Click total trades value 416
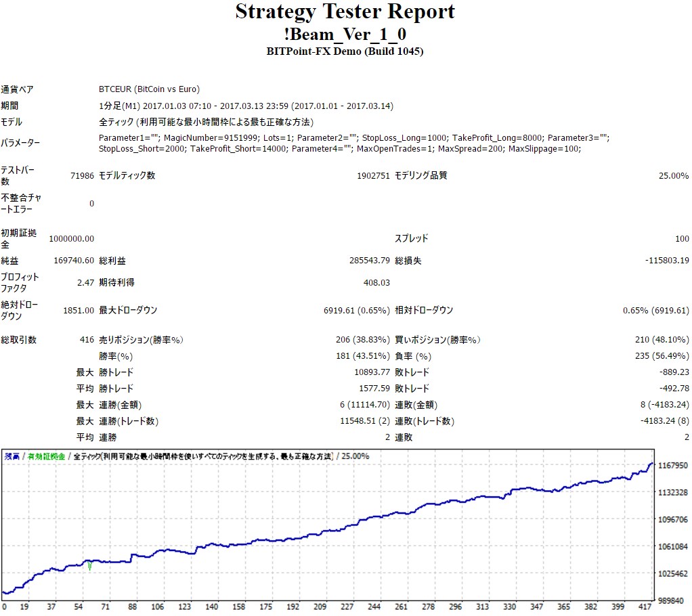 click(x=87, y=340)
